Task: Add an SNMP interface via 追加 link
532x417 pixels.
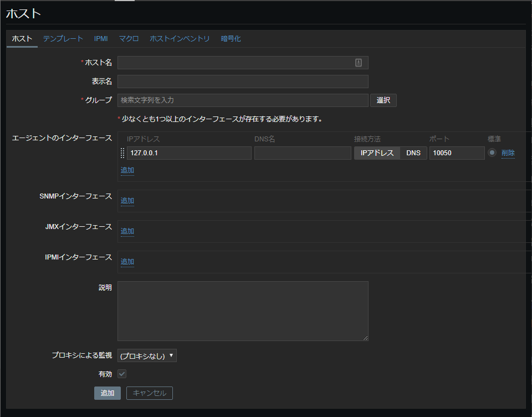Action: tap(127, 201)
